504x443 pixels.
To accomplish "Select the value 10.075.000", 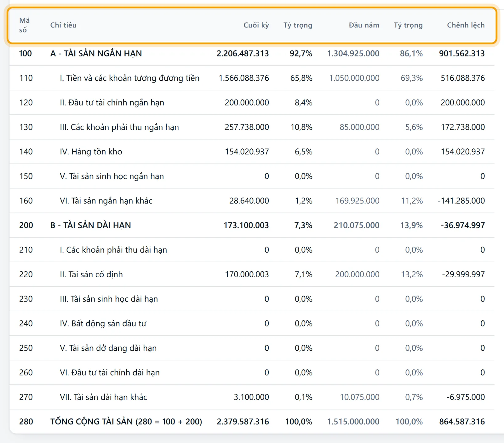I will (360, 397).
